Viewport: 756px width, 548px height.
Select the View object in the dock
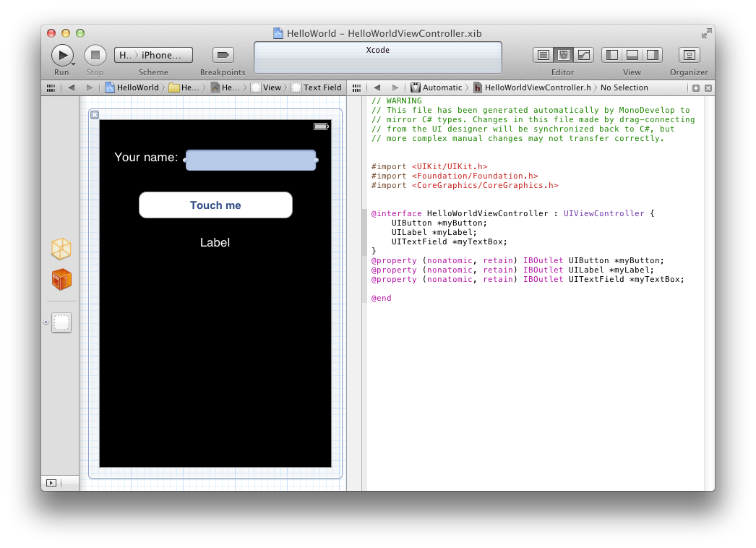click(61, 322)
